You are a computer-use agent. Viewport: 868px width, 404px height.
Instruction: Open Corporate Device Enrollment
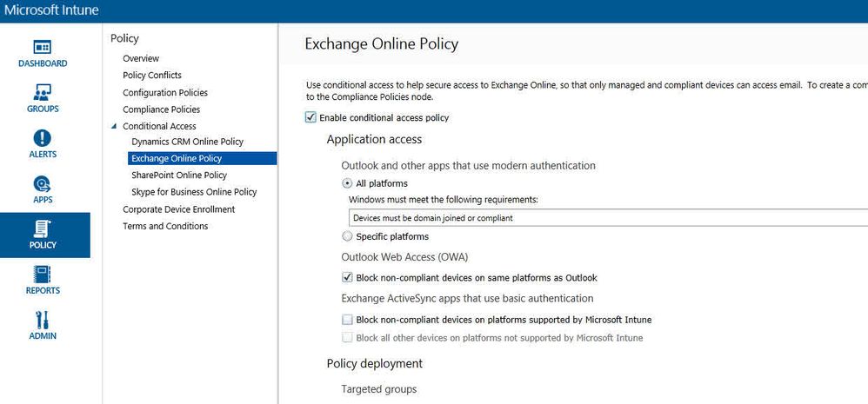[x=179, y=209]
